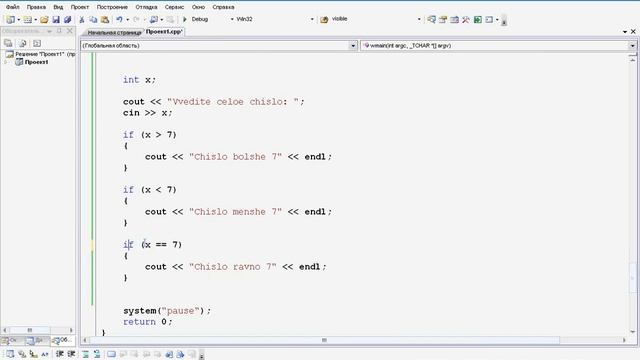The image size is (640, 360).
Task: Open the Построение menu
Action: [112, 7]
